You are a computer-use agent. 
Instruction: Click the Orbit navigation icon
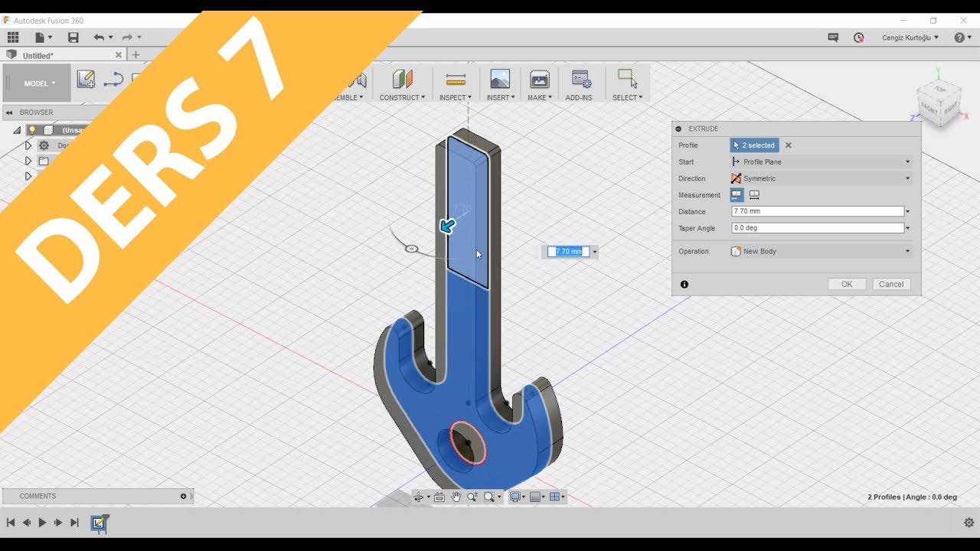pos(419,497)
